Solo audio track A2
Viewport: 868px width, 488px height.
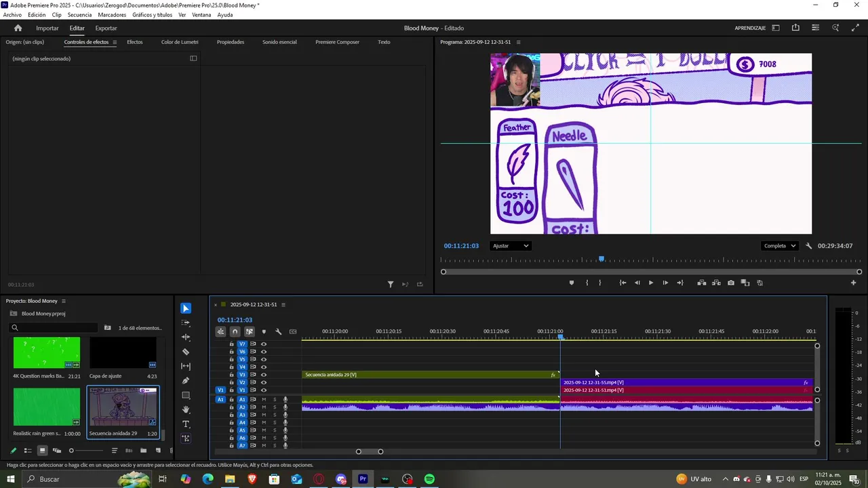pyautogui.click(x=275, y=407)
